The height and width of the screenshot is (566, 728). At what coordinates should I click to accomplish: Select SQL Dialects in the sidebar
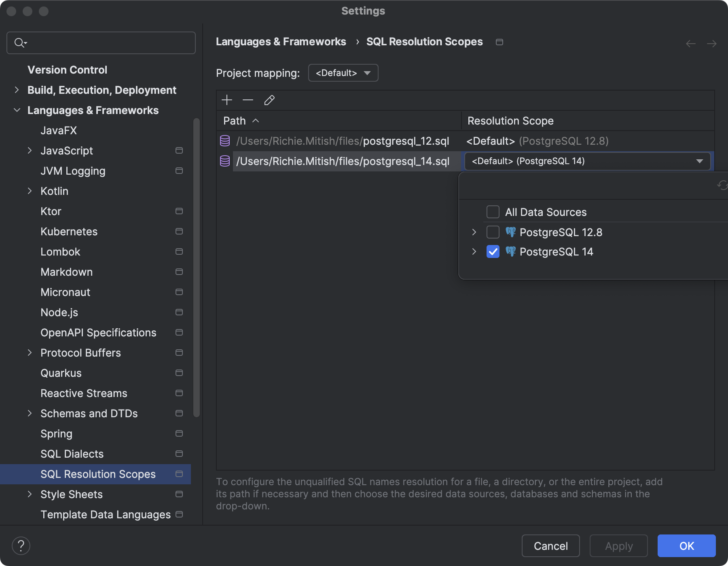pyautogui.click(x=72, y=454)
